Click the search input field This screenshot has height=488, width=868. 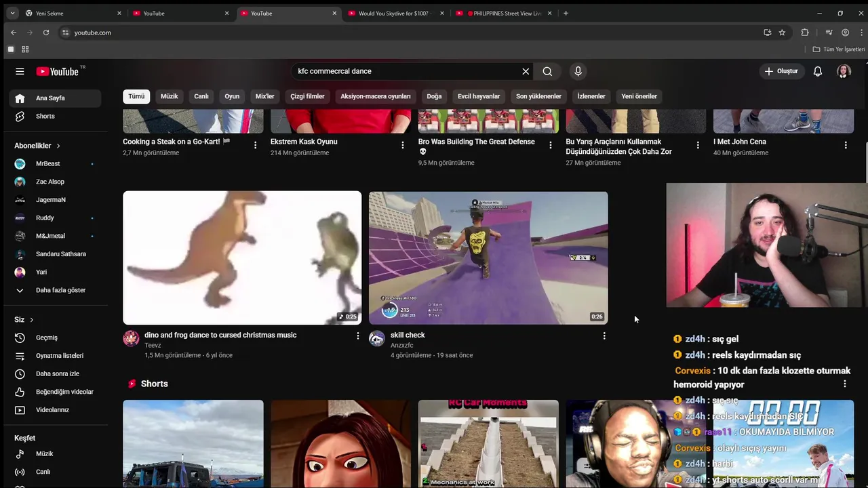tap(406, 71)
